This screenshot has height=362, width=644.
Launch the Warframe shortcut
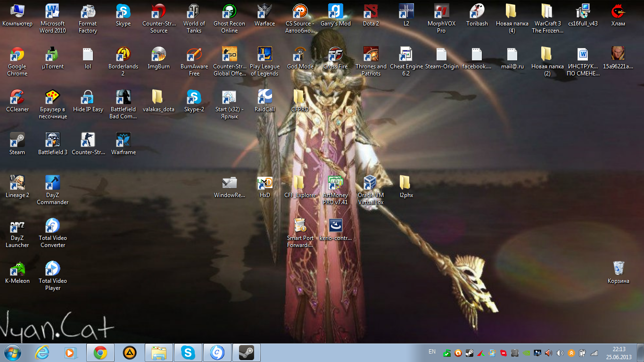[x=123, y=143]
